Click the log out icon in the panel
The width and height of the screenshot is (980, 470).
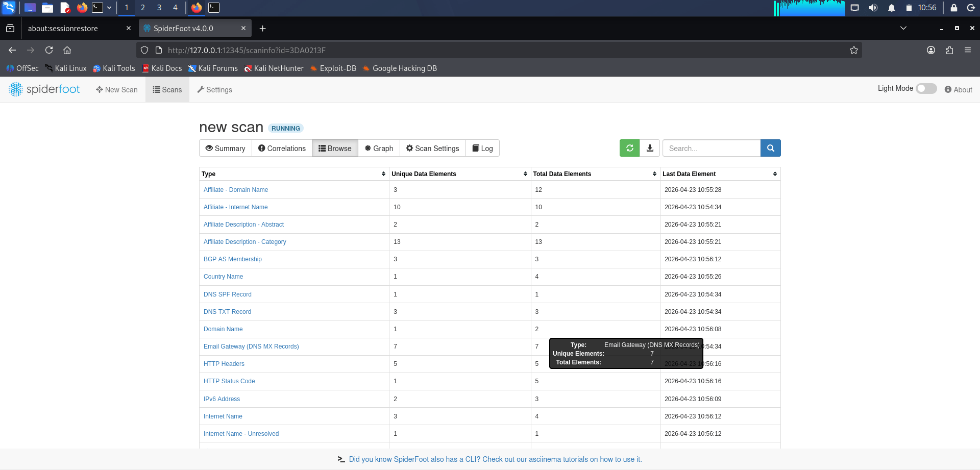point(971,8)
